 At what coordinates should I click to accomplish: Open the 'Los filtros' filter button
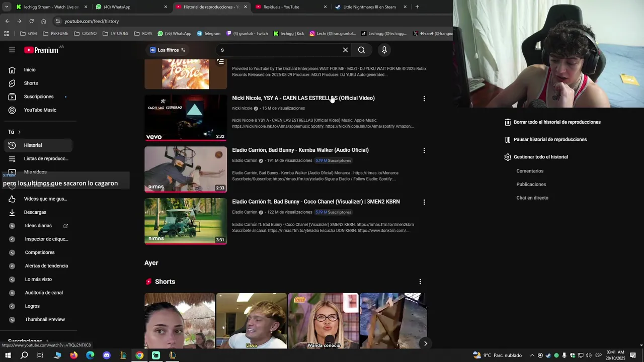coord(168,50)
